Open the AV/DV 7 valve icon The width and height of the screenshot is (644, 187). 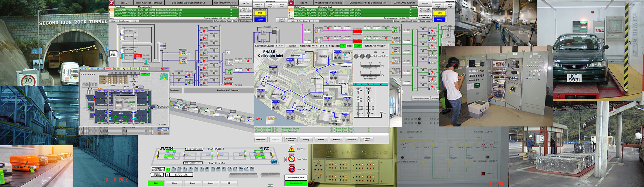tap(260, 94)
